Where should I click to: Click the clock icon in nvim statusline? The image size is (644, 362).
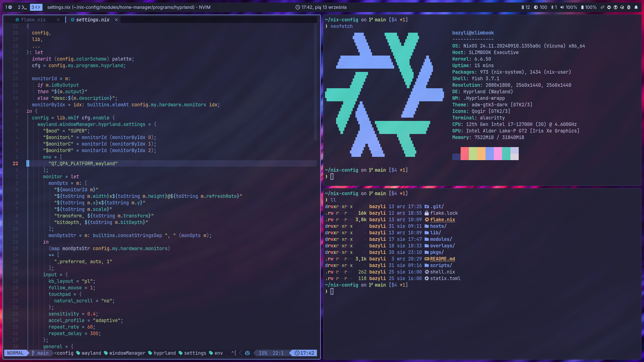[x=297, y=353]
